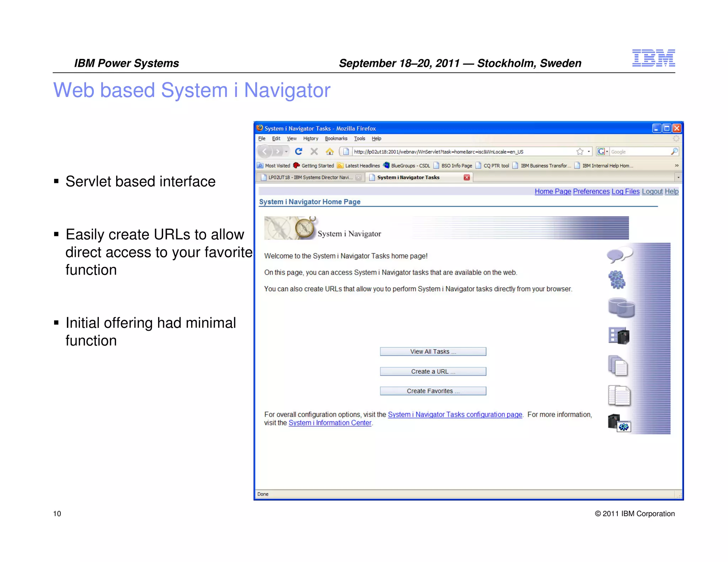Click the search magnifier icon
Viewport: 728px width, 562px height.
[x=674, y=152]
